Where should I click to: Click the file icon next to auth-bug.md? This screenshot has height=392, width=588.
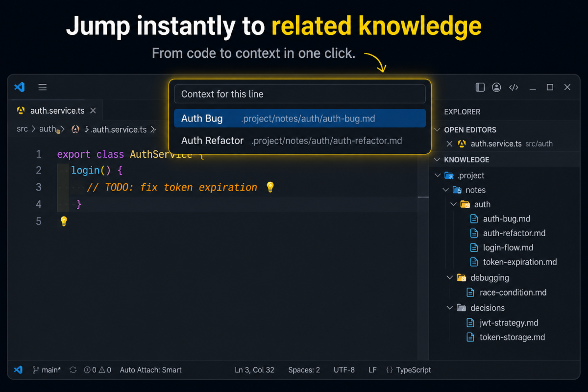(x=474, y=219)
